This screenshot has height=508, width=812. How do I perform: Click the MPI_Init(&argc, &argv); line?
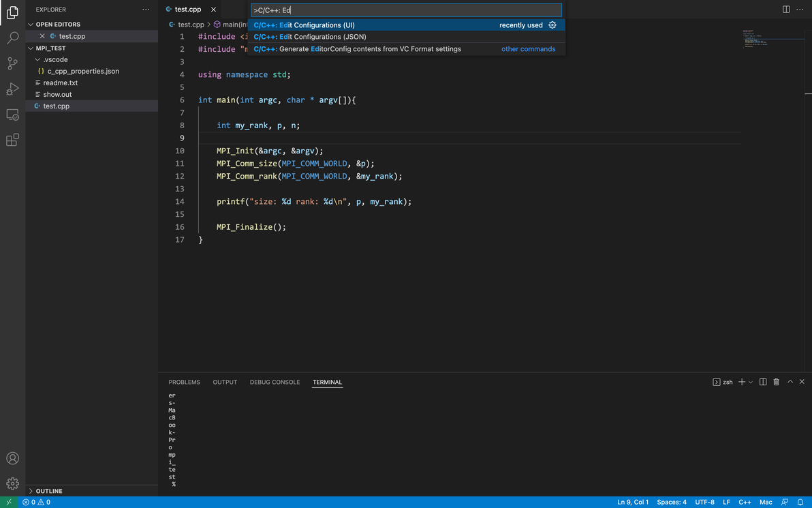click(270, 151)
